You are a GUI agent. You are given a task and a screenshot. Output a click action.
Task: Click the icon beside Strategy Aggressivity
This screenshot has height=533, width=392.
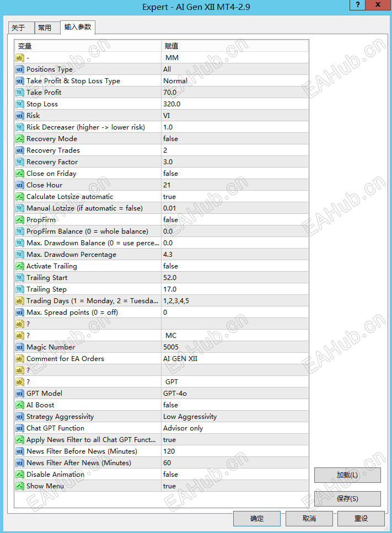(x=20, y=416)
